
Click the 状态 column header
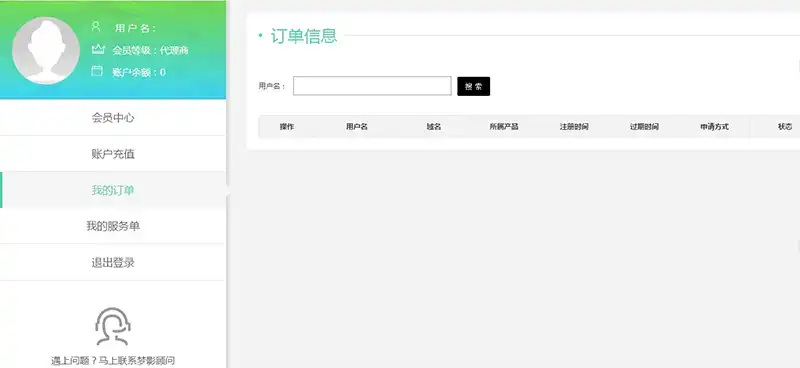pos(785,127)
